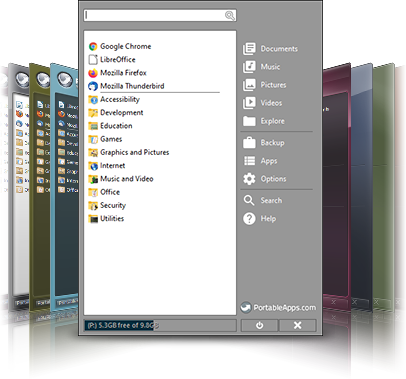Open the Utilities category folder icon
The image size is (406, 379).
pos(93,219)
